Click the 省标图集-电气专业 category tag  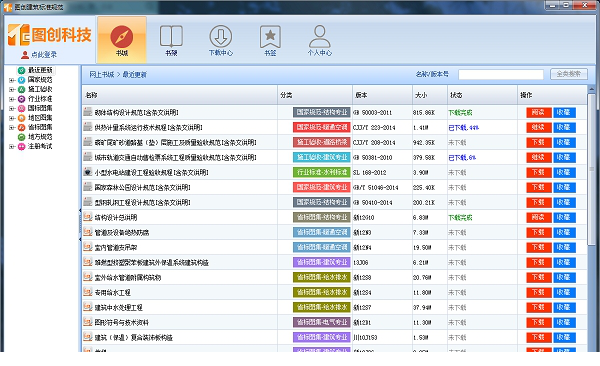(x=322, y=322)
